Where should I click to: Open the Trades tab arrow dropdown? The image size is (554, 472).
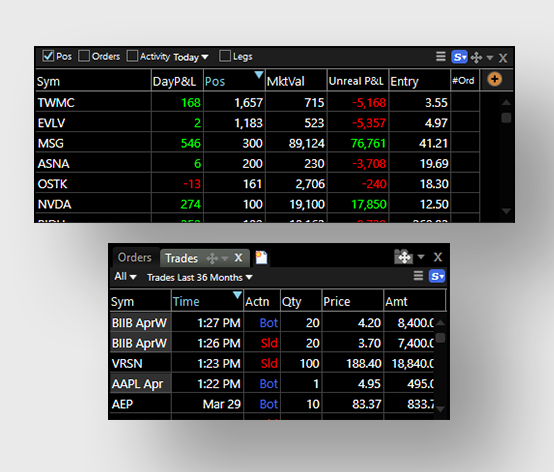coord(225,259)
